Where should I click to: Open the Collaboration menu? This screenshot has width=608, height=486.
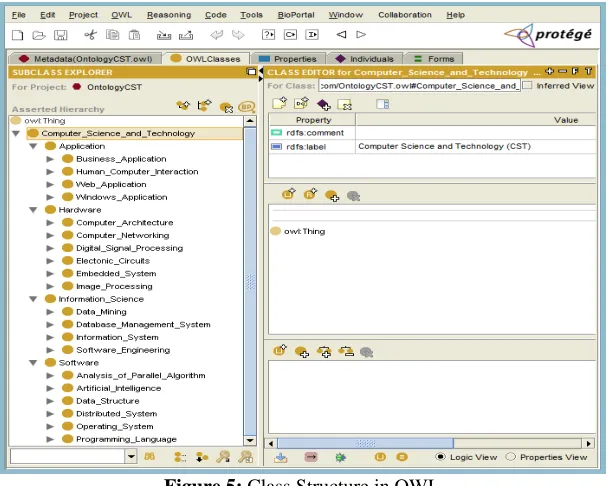tap(405, 15)
